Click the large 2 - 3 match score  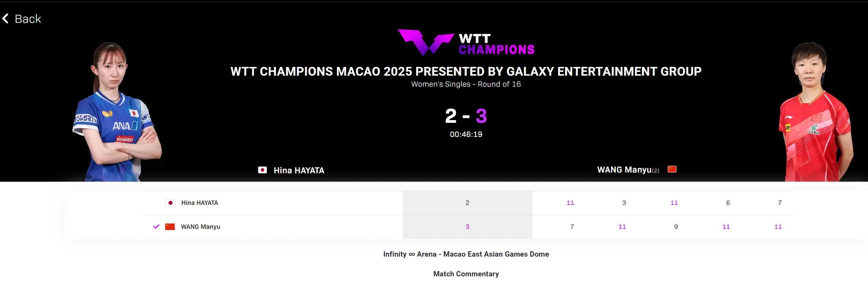(x=466, y=116)
